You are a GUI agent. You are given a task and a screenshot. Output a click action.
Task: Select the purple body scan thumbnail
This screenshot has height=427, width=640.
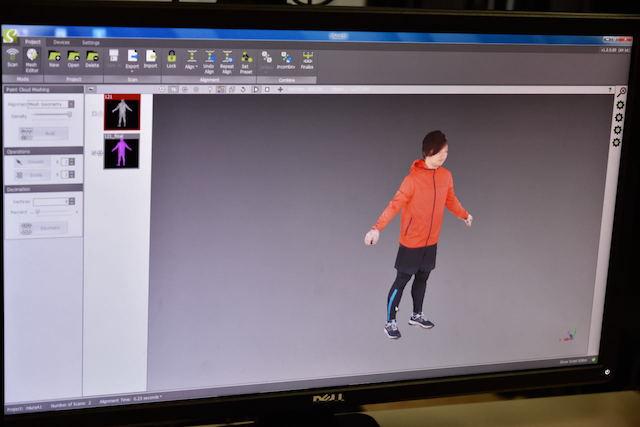point(122,151)
